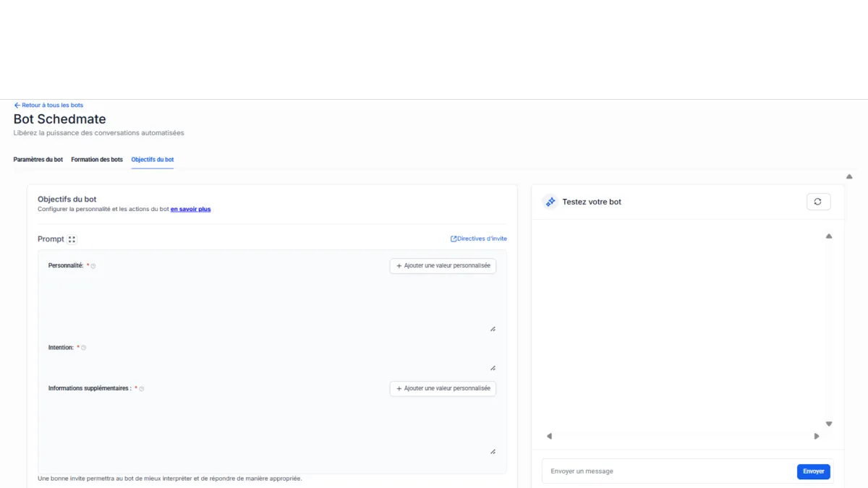Image resolution: width=868 pixels, height=488 pixels.
Task: Click the sparkle icon beside Testez votre bot
Action: (550, 202)
